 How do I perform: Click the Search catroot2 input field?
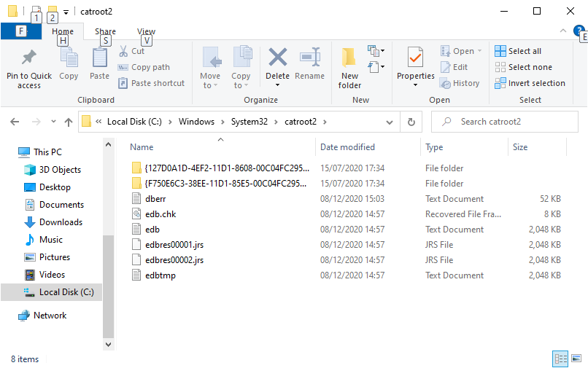505,122
